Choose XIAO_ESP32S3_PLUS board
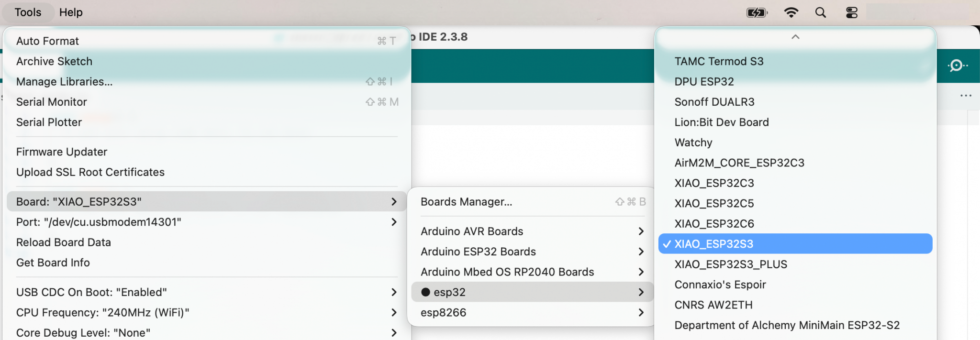980x340 pixels. coord(730,264)
